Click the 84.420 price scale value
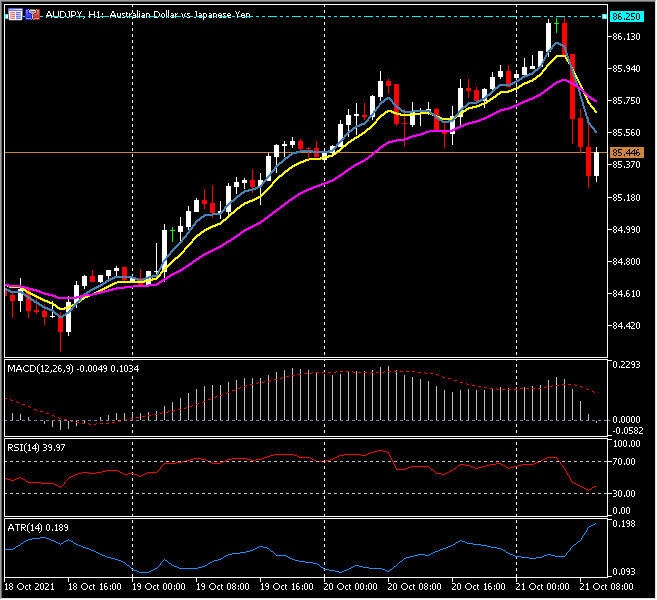657x600 pixels. [626, 326]
